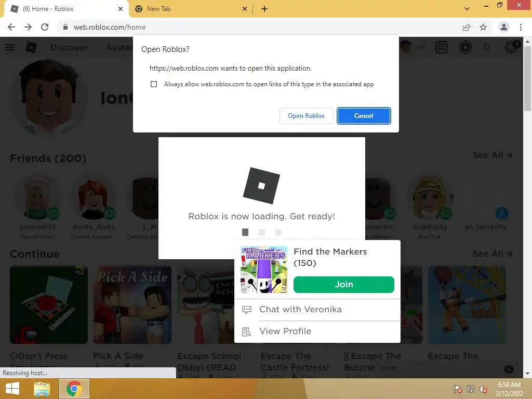The height and width of the screenshot is (399, 532).
Task: Reload the Roblox page
Action: 45,27
